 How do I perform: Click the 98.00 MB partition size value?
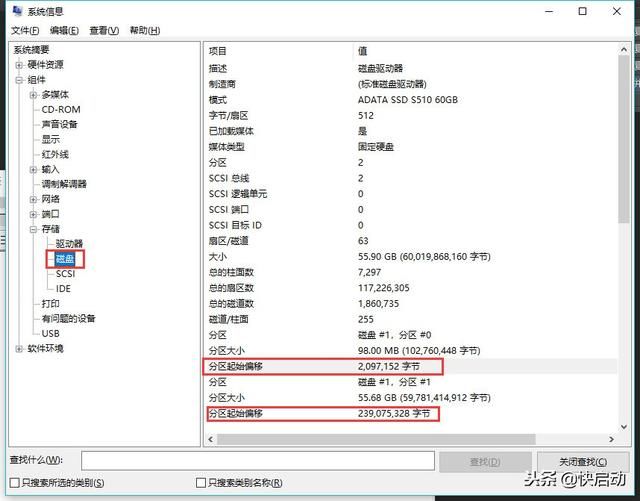tap(419, 351)
